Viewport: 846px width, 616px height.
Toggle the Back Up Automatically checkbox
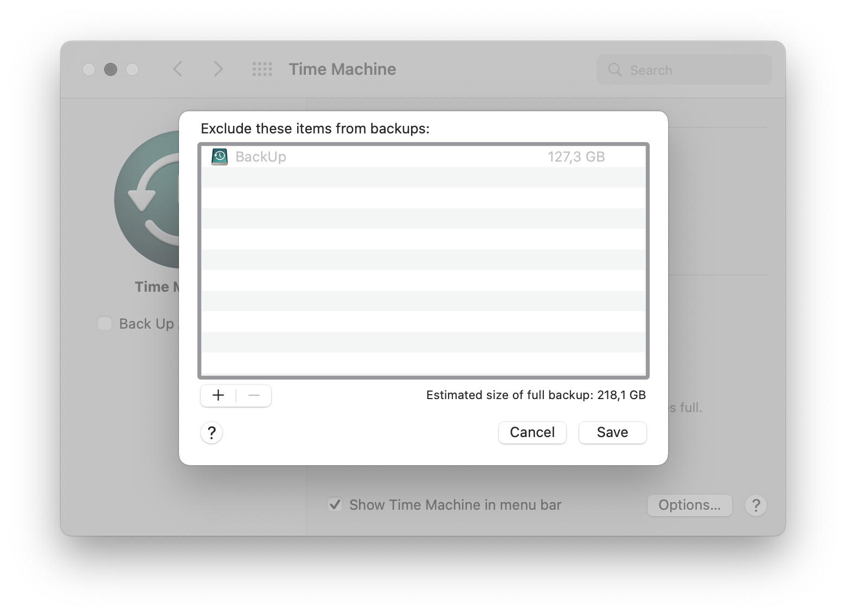104,324
